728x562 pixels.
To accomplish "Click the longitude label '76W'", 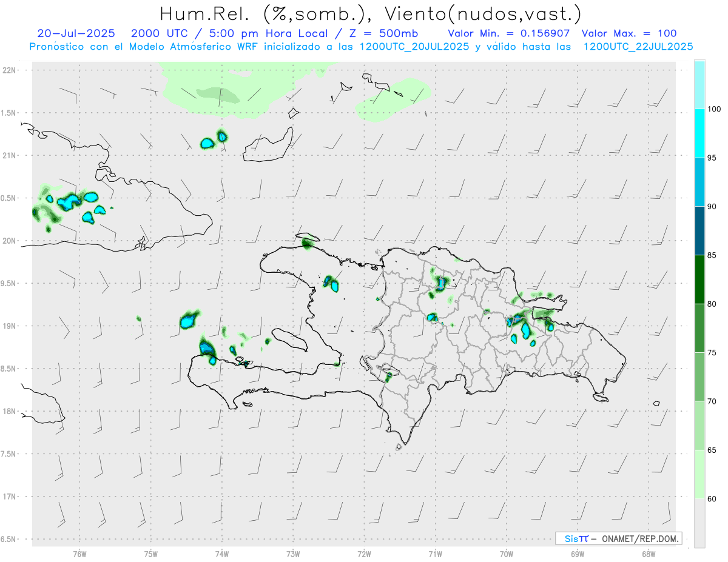I will [79, 554].
